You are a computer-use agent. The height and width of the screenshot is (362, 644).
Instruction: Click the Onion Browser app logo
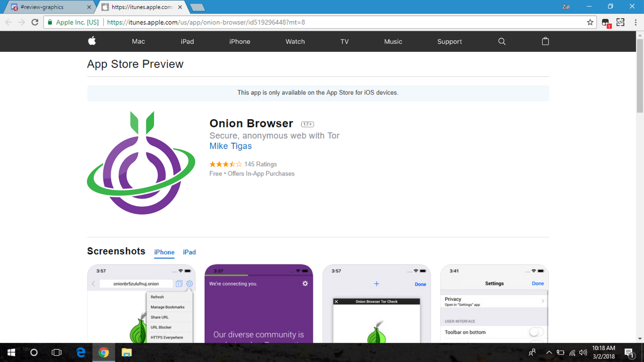141,162
